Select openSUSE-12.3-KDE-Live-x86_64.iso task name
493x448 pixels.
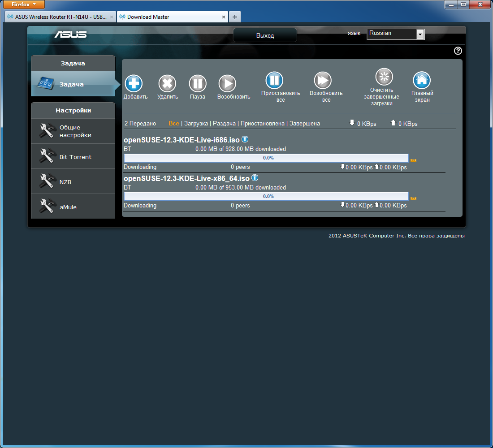point(186,179)
